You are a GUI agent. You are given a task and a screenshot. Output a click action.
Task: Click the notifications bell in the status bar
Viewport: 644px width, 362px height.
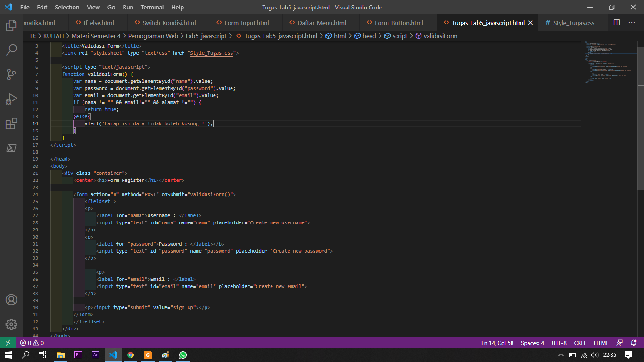click(x=634, y=343)
